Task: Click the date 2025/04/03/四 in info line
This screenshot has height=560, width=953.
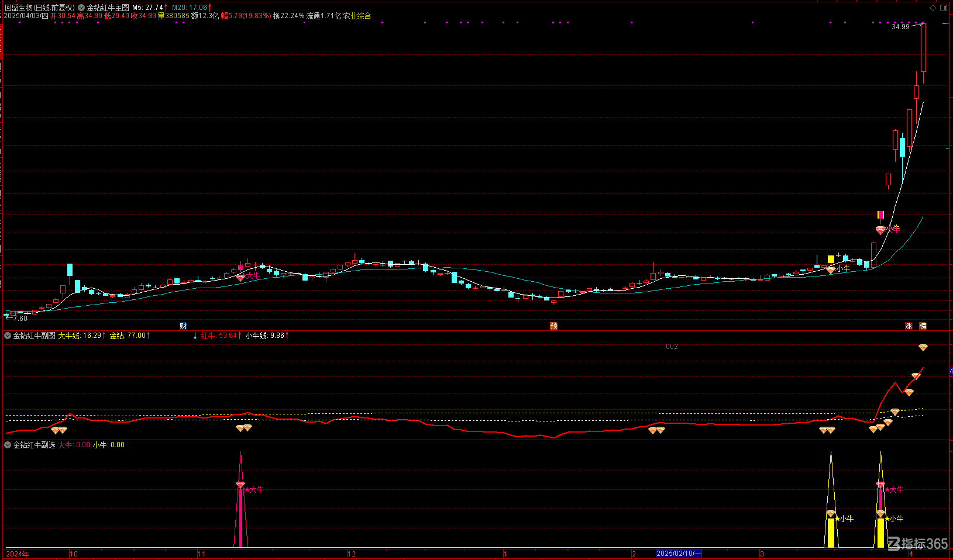Action: click(26, 16)
